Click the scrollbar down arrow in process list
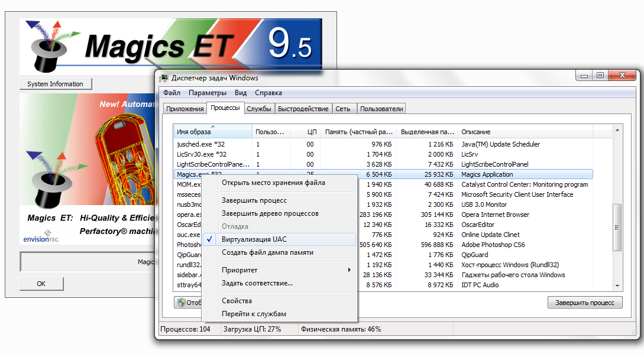The image size is (644, 354). coord(617,286)
